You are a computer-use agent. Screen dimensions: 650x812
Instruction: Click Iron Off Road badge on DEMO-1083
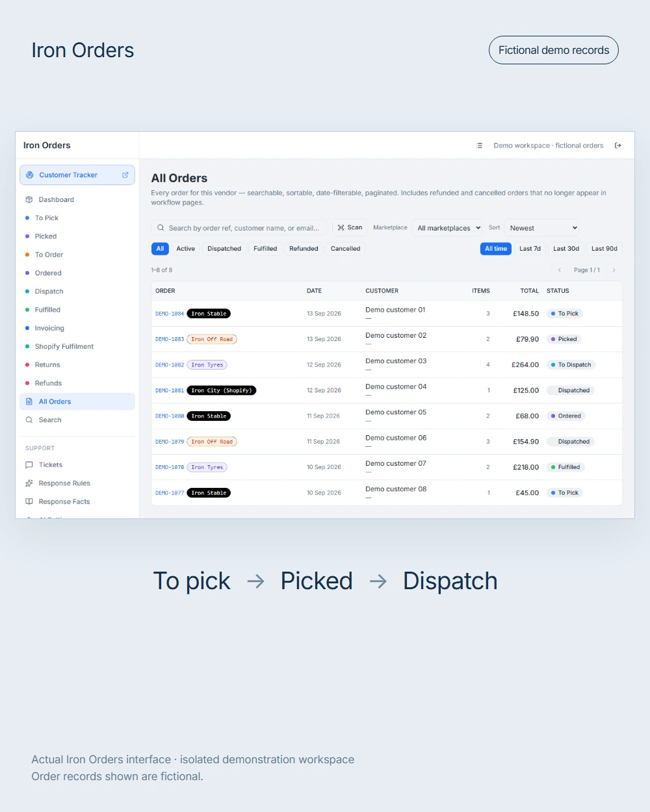(x=212, y=339)
